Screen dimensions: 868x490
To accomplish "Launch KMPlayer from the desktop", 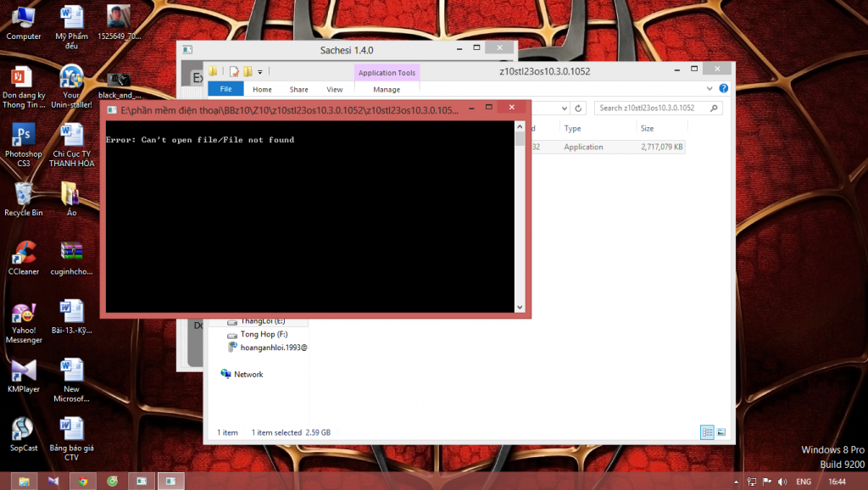I will [x=23, y=371].
